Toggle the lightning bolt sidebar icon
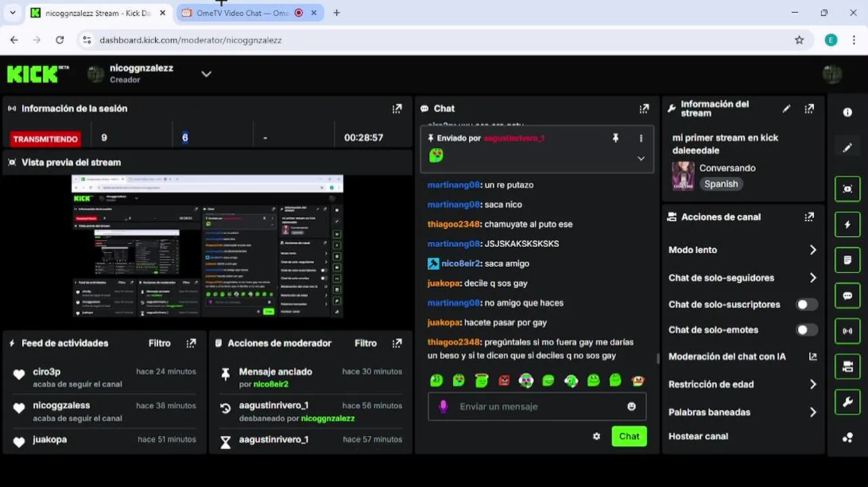Screen dimensions: 868x487 pyautogui.click(x=848, y=225)
